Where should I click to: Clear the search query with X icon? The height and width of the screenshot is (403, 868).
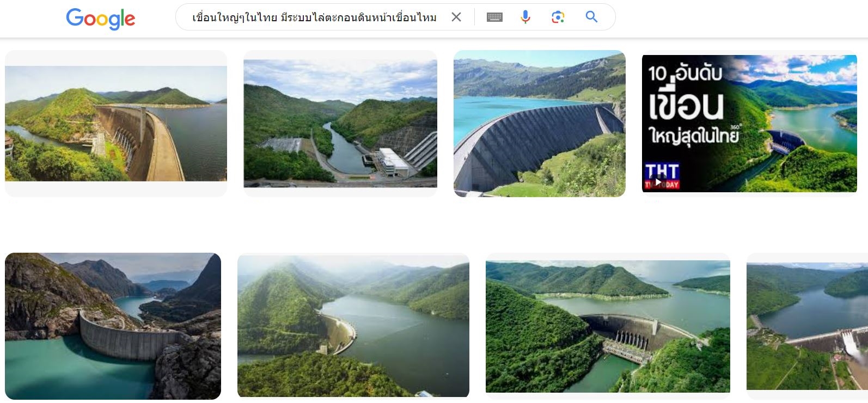pyautogui.click(x=456, y=17)
